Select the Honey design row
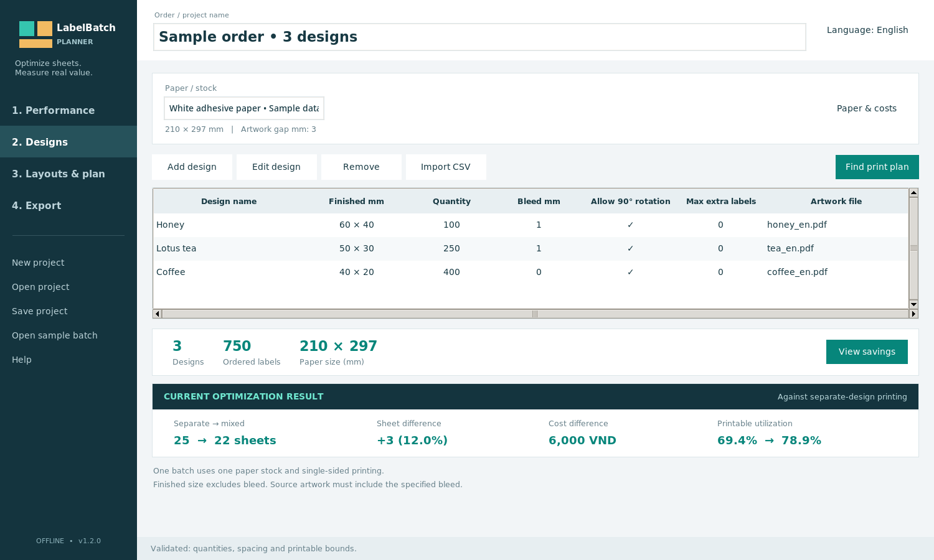The image size is (934, 560). point(531,225)
